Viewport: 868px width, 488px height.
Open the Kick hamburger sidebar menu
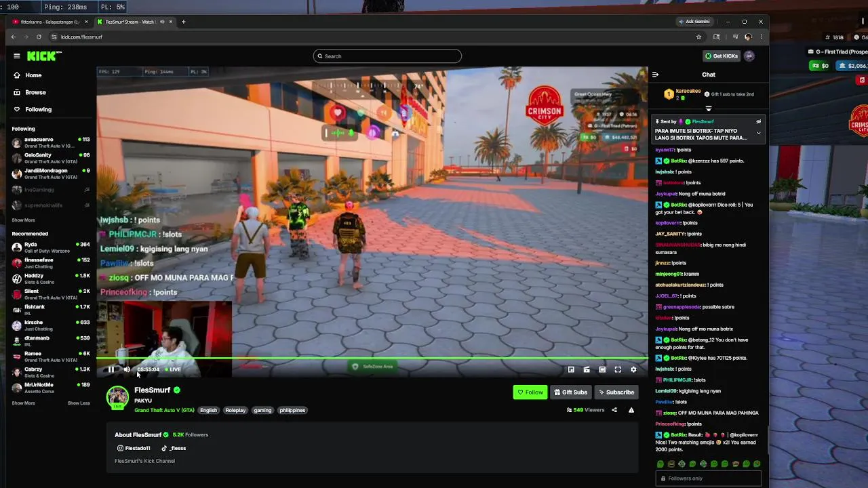pos(16,56)
